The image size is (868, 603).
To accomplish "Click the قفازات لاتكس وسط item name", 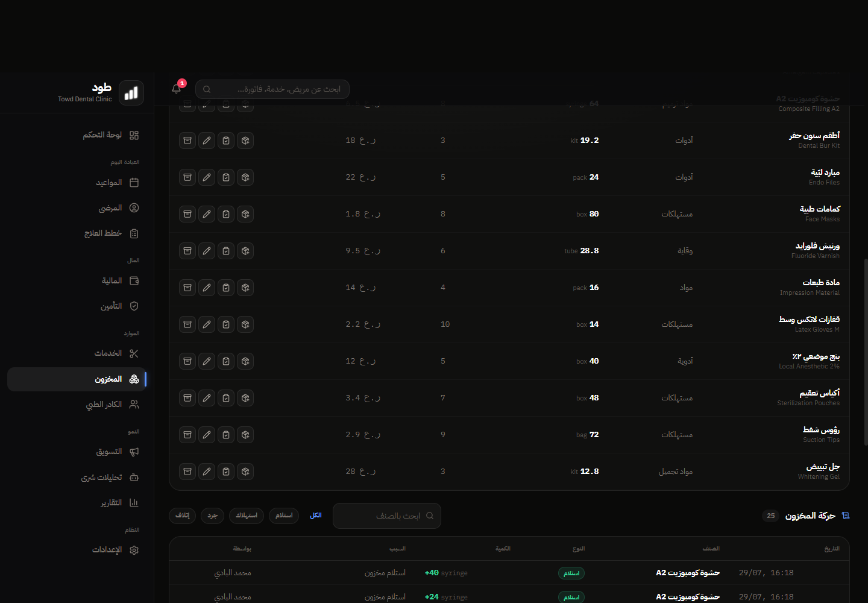I will (x=809, y=320).
